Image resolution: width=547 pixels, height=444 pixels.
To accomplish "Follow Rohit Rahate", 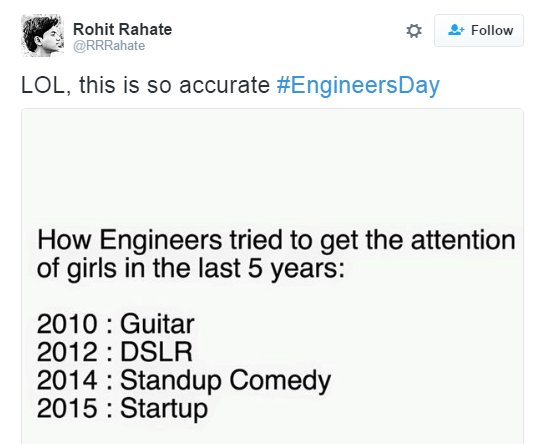I will [479, 30].
